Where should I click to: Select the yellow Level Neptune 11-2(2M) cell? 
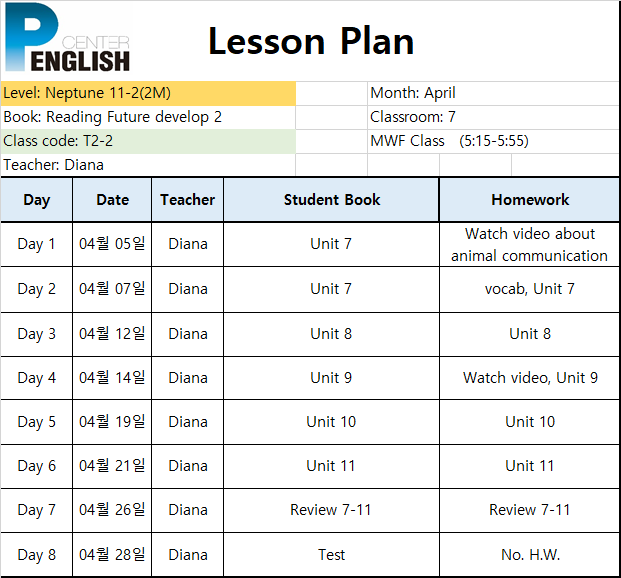148,93
